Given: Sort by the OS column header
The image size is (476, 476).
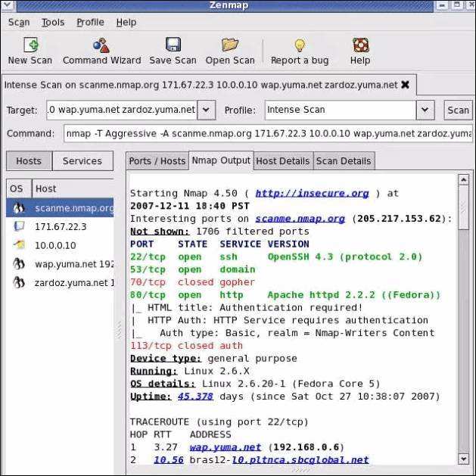Looking at the screenshot, I should 19,188.
